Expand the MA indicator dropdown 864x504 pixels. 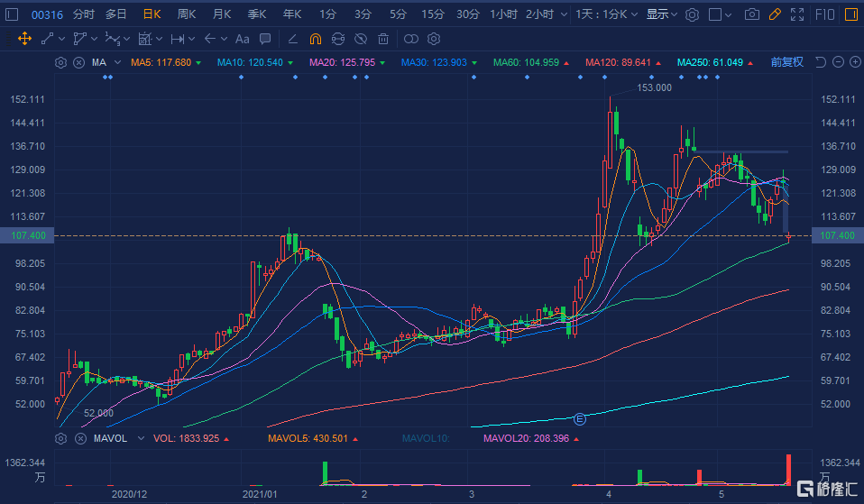[116, 62]
